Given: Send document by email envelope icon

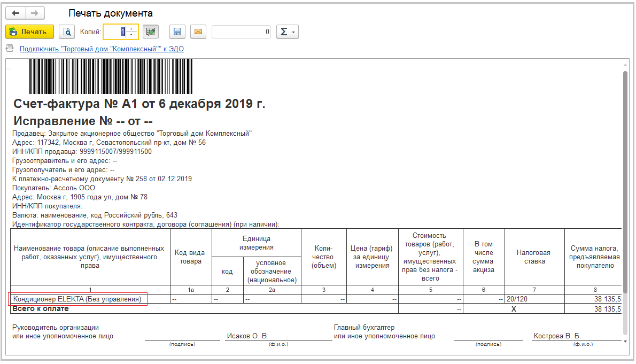Looking at the screenshot, I should [x=198, y=32].
